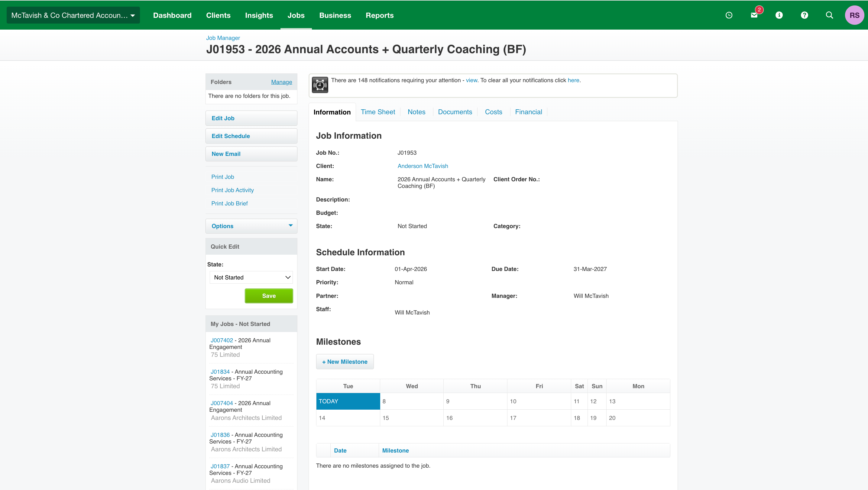The width and height of the screenshot is (868, 490).
Task: Click Print Job Brief link
Action: point(229,203)
